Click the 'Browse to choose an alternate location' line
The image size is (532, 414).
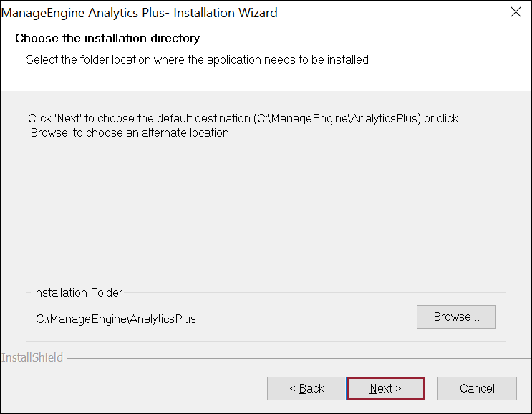(x=128, y=133)
